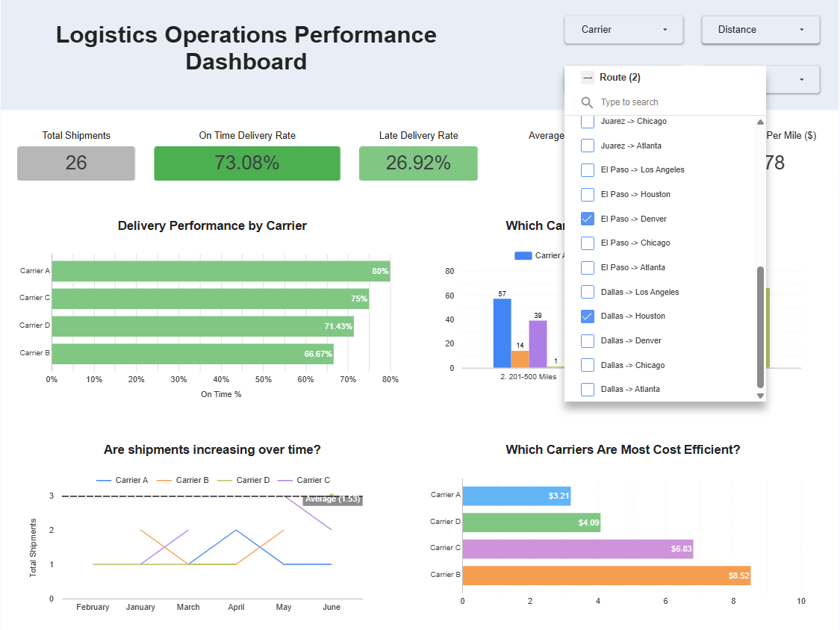Click the Carrier B 66.67% bar
The height and width of the screenshot is (630, 840).
(x=193, y=354)
